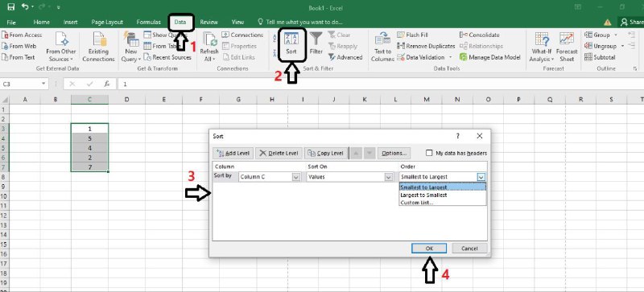Import data using From Text
Screen dimensions: 644x292
19,57
